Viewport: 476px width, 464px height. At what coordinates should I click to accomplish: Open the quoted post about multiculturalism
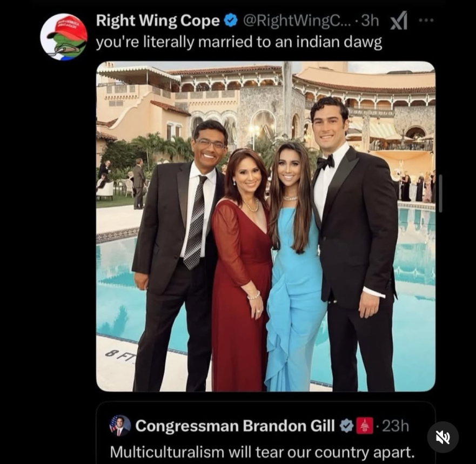[266, 433]
